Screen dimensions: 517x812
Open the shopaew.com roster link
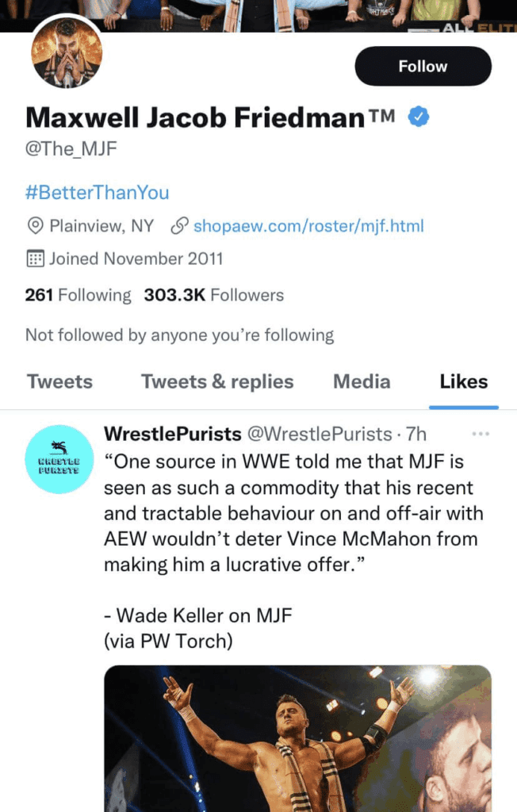point(308,226)
